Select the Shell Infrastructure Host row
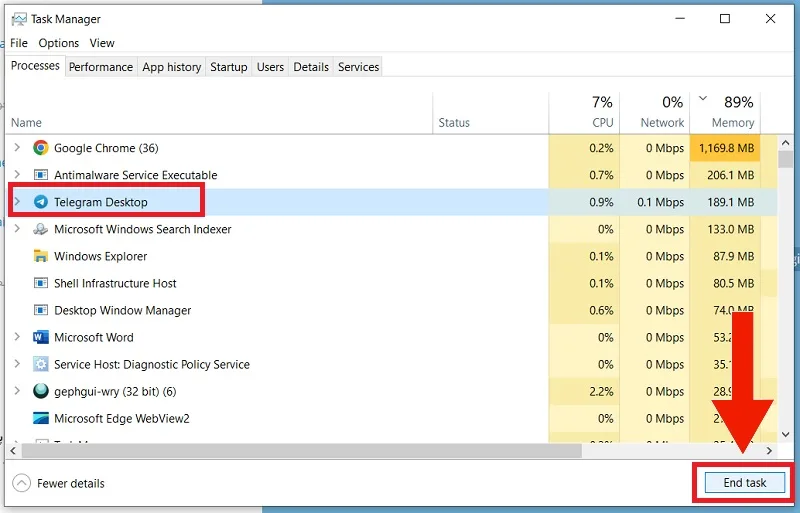This screenshot has height=513, width=800. pyautogui.click(x=391, y=283)
